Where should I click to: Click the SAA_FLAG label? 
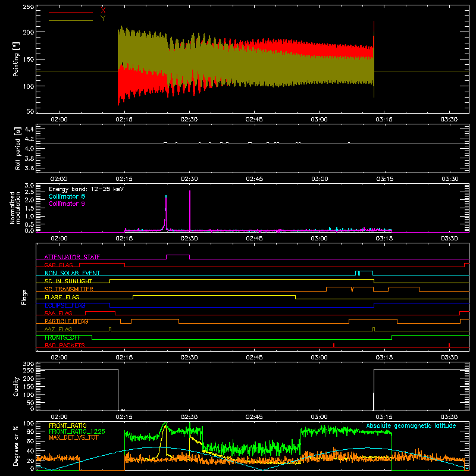(x=58, y=313)
